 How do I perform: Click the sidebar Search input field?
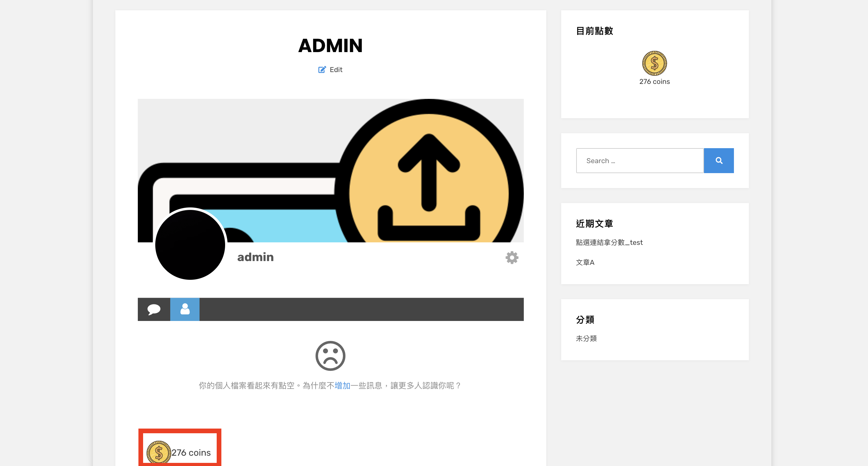point(640,161)
